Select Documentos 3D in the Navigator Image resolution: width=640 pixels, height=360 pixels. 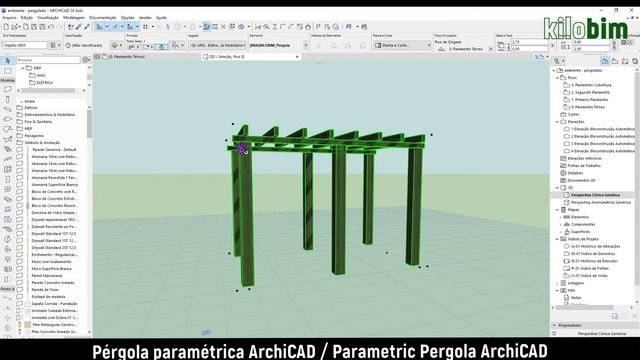tap(581, 180)
